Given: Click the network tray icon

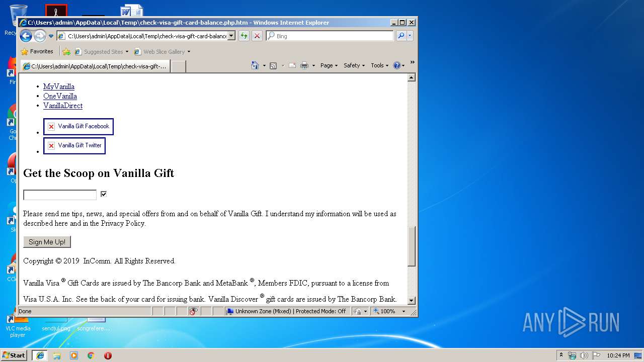Looking at the screenshot, I should (x=572, y=355).
